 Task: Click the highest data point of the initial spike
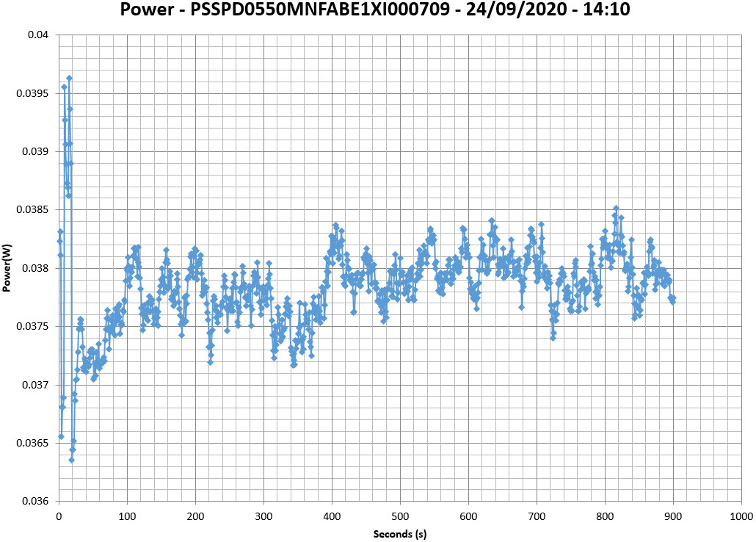pos(69,78)
